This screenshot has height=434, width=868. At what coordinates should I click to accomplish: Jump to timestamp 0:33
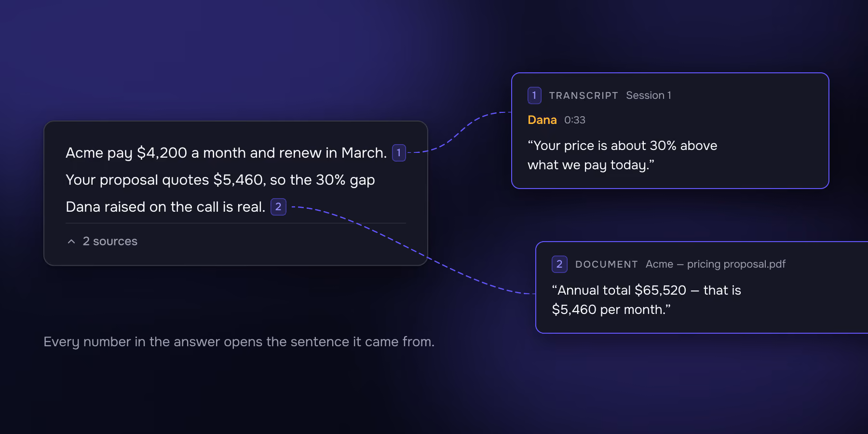(575, 120)
